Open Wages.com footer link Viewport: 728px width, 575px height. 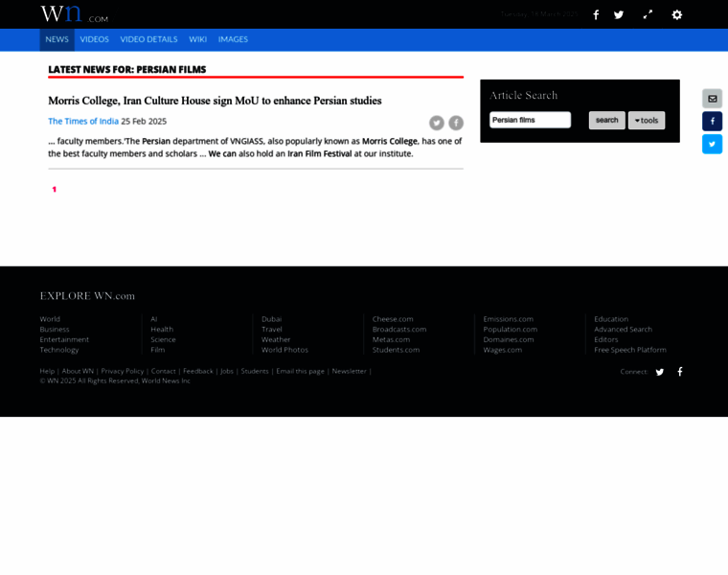point(502,350)
